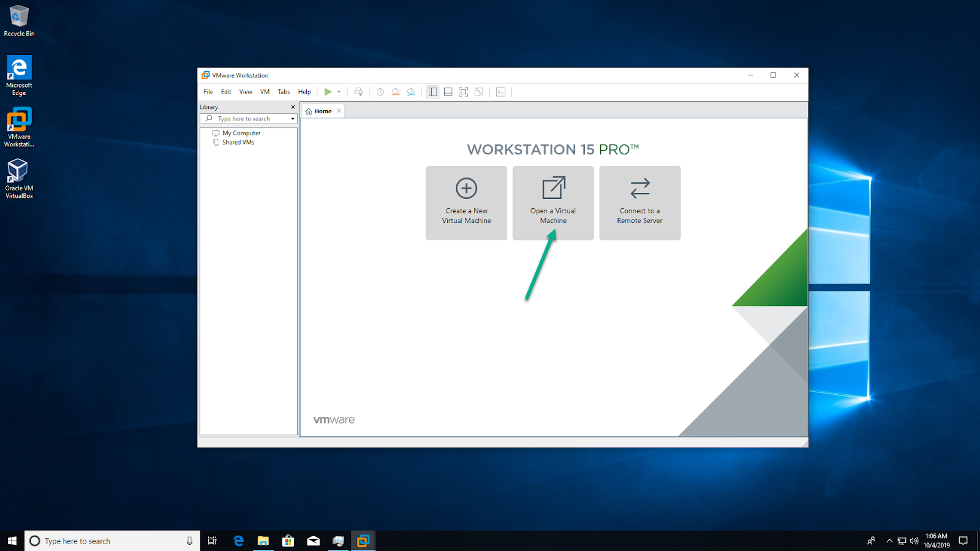Open the Snapshot Manager icon
Viewport: 980px width, 551px height.
pyautogui.click(x=411, y=92)
